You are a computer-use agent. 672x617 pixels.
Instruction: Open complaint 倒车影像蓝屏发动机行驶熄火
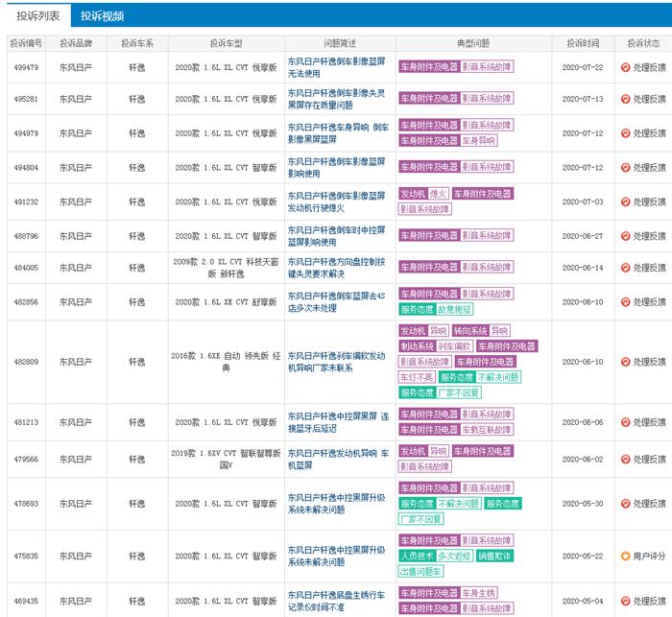tap(336, 202)
